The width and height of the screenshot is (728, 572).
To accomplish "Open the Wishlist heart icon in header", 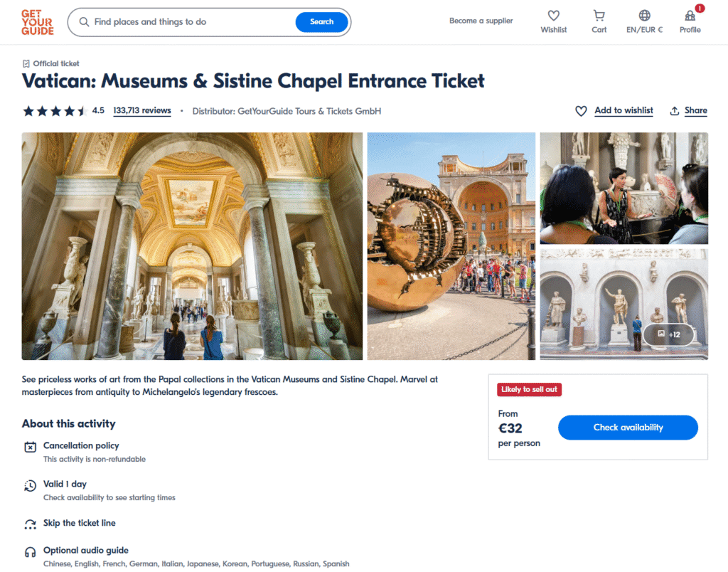I will [553, 16].
